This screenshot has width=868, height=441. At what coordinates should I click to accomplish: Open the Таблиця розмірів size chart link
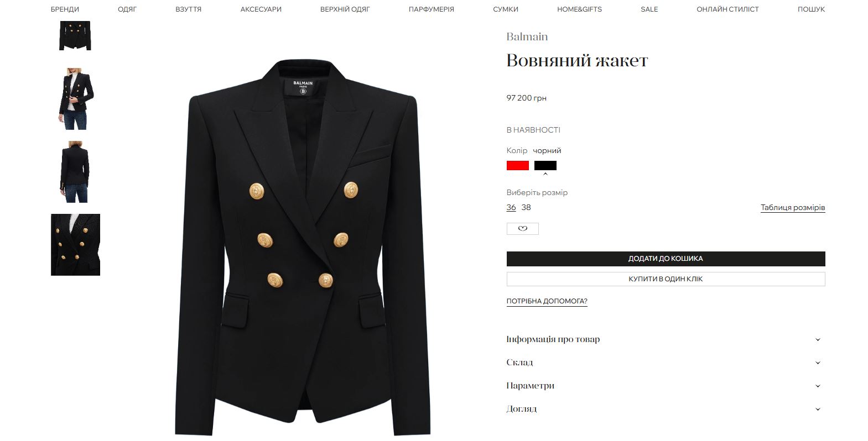(793, 208)
